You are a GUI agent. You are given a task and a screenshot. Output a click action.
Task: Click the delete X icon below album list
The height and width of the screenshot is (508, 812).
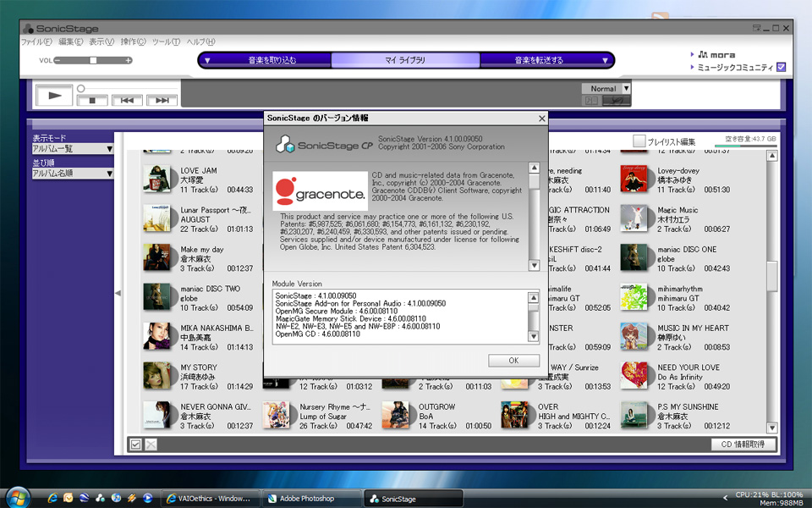click(151, 444)
